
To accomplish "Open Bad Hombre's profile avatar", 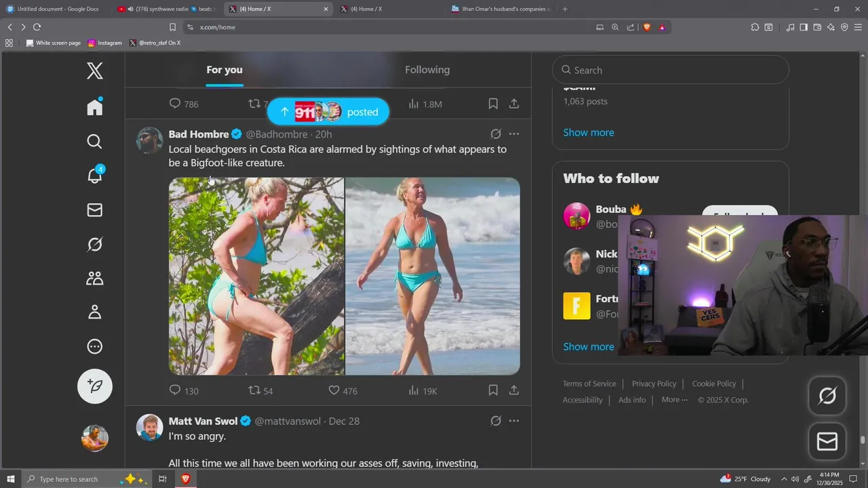I will coord(149,140).
